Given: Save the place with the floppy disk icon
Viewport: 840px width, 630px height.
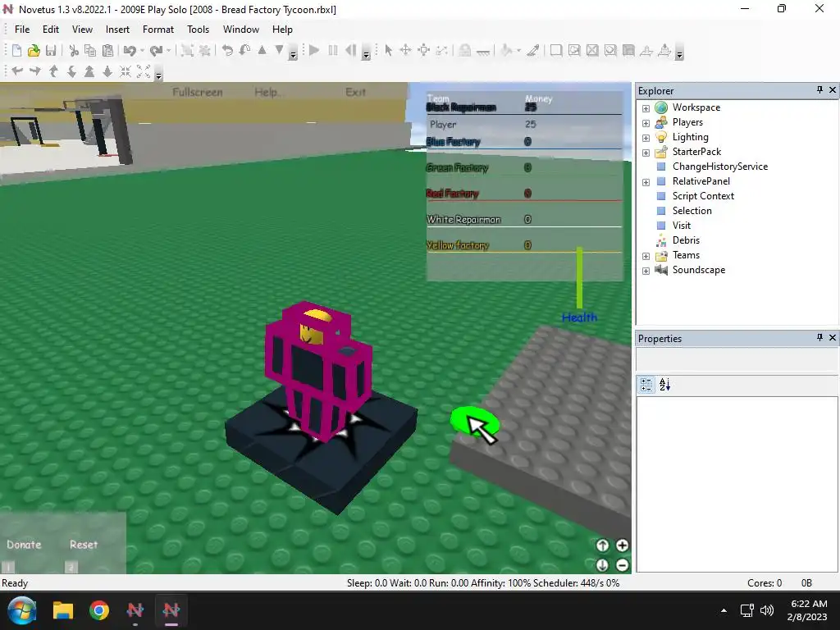Looking at the screenshot, I should (51, 50).
